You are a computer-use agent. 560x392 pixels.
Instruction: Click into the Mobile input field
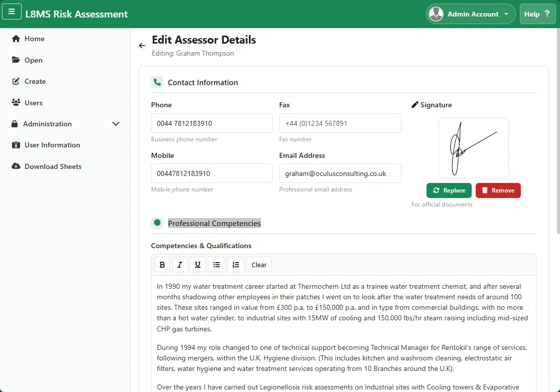[212, 173]
